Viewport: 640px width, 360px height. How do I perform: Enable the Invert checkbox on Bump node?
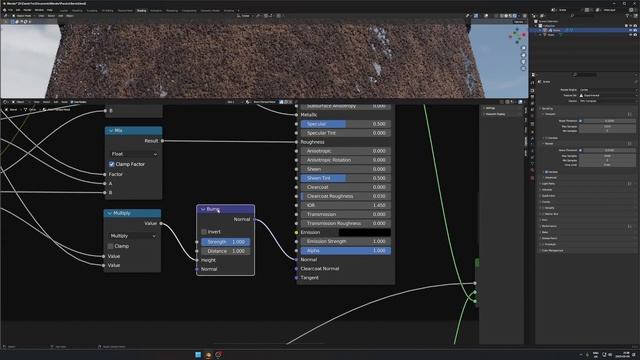pos(204,232)
